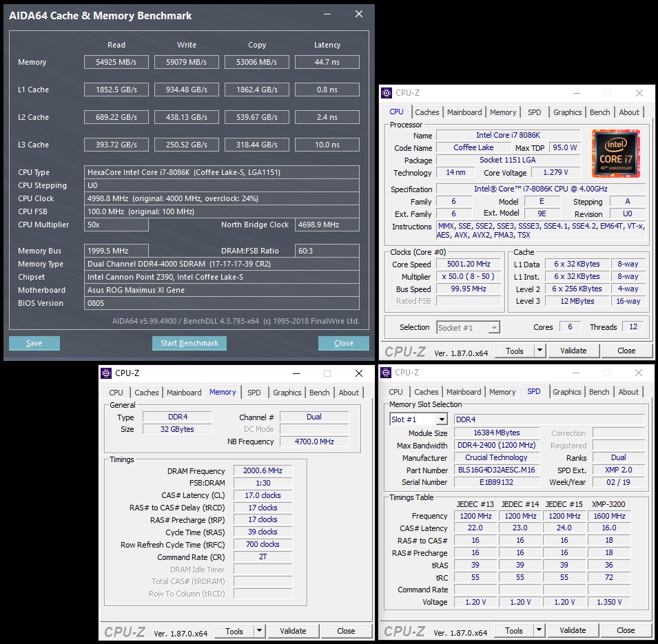The width and height of the screenshot is (658, 644).
Task: Click Close button in SPD CPU-Z window
Action: pyautogui.click(x=626, y=630)
